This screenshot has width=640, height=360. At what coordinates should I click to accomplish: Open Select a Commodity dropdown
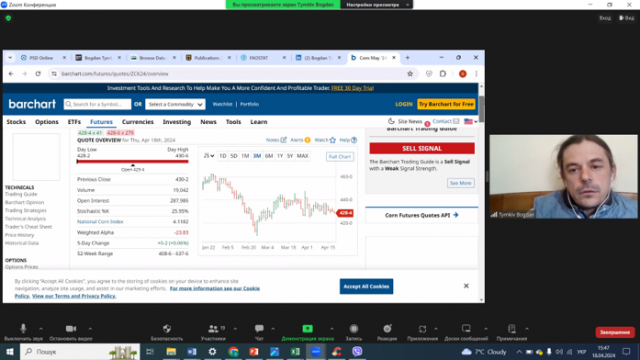click(175, 104)
